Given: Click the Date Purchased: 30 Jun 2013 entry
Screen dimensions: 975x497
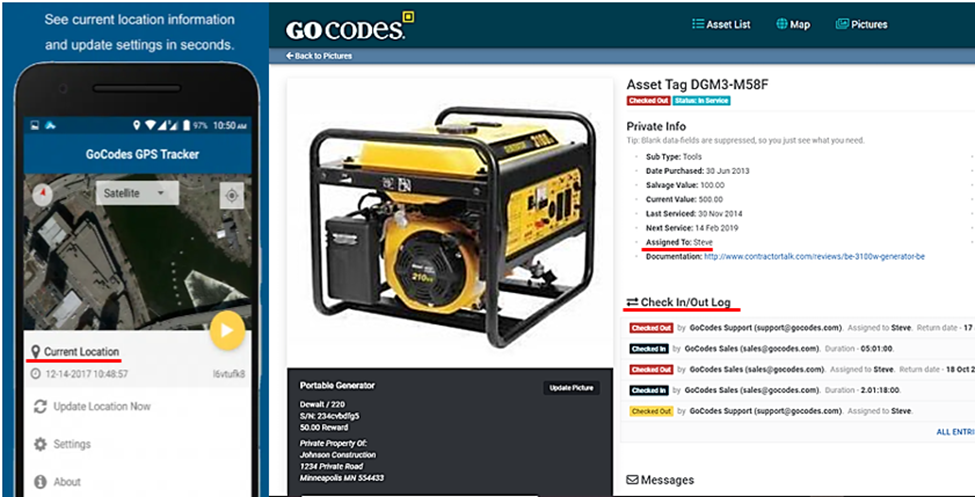Looking at the screenshot, I should coord(698,170).
